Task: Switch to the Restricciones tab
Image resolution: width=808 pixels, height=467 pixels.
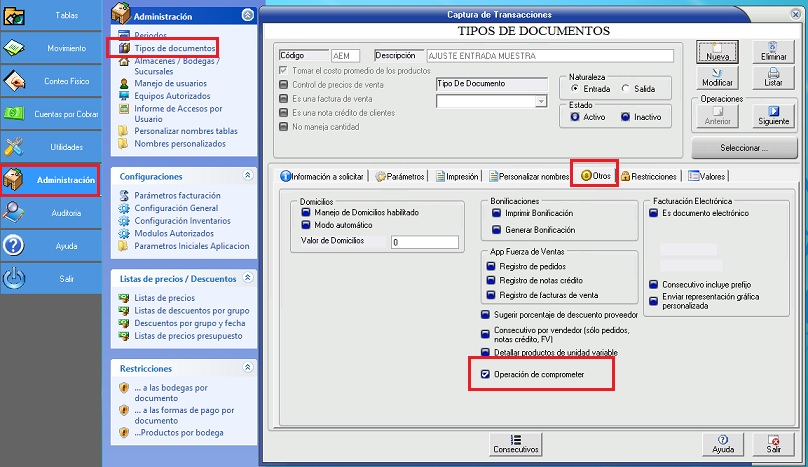Action: (650, 176)
